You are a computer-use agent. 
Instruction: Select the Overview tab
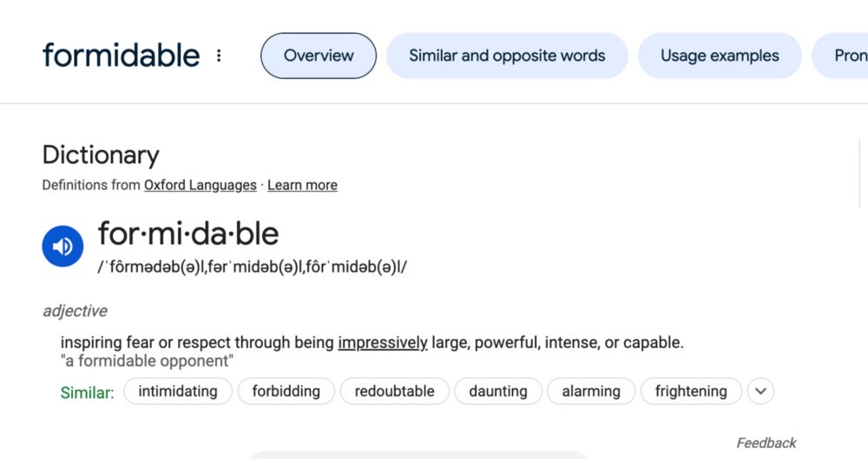[319, 56]
